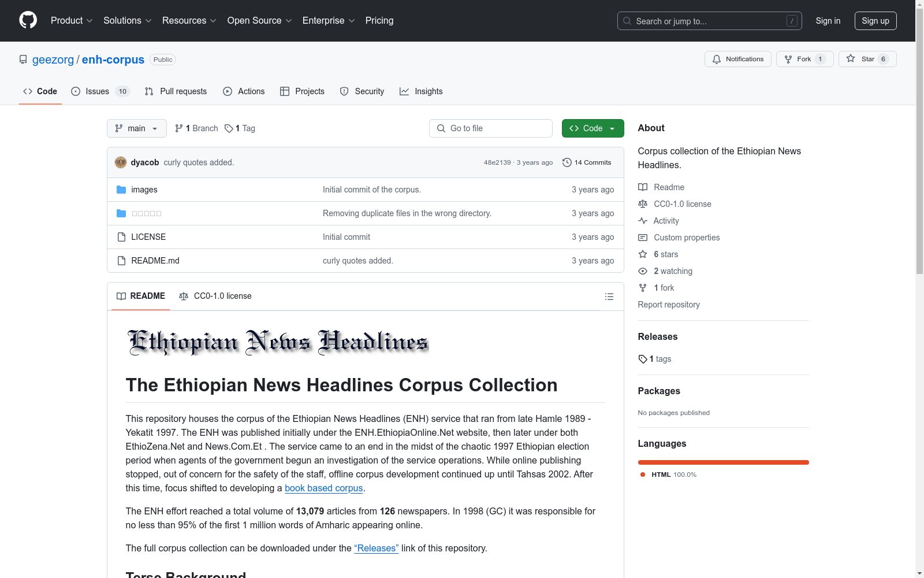Switch to the CC0-1.0 license file tab
The height and width of the screenshot is (578, 924).
click(215, 296)
